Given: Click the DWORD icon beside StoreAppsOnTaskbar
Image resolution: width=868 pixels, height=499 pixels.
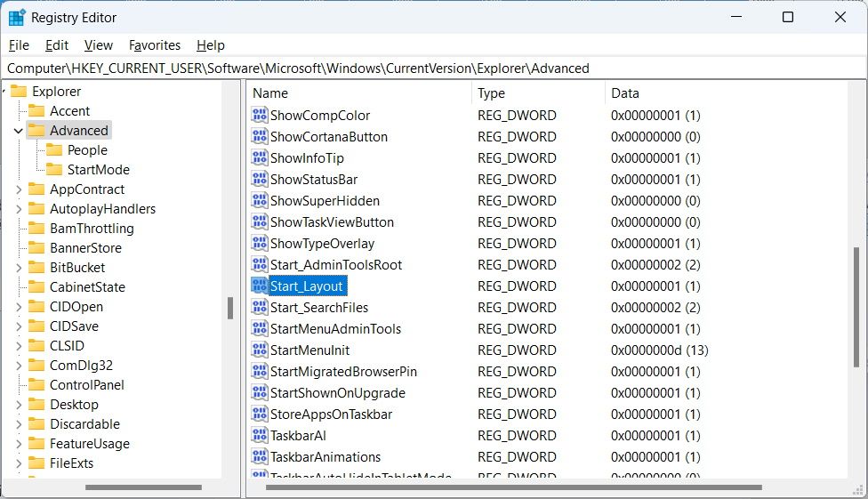Looking at the screenshot, I should [x=259, y=414].
